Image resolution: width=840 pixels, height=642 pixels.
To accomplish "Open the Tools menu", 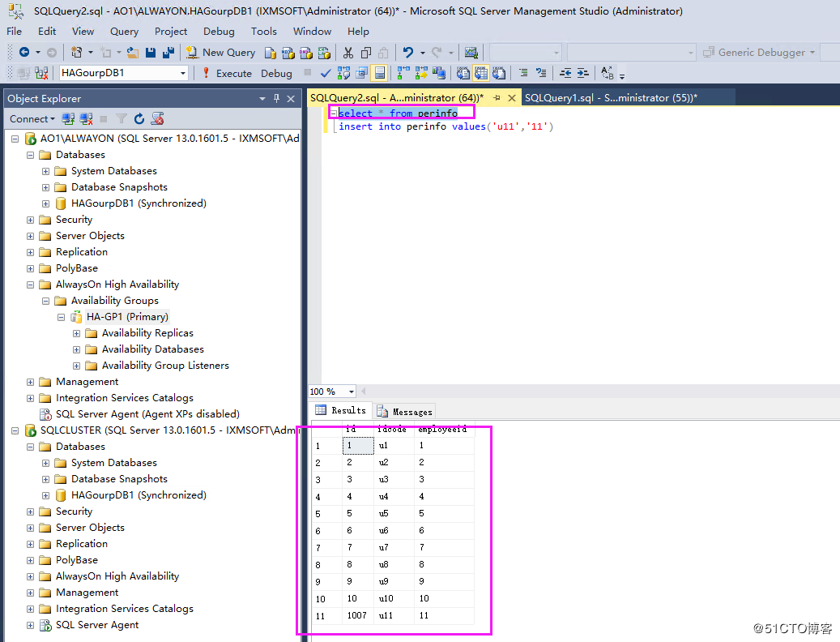I will [264, 32].
